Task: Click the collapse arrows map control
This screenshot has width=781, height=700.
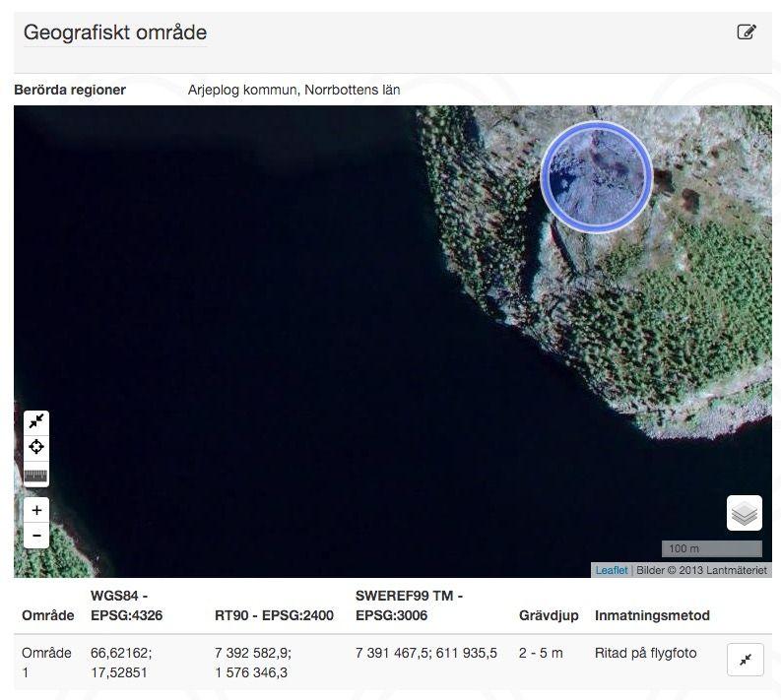Action: [36, 422]
